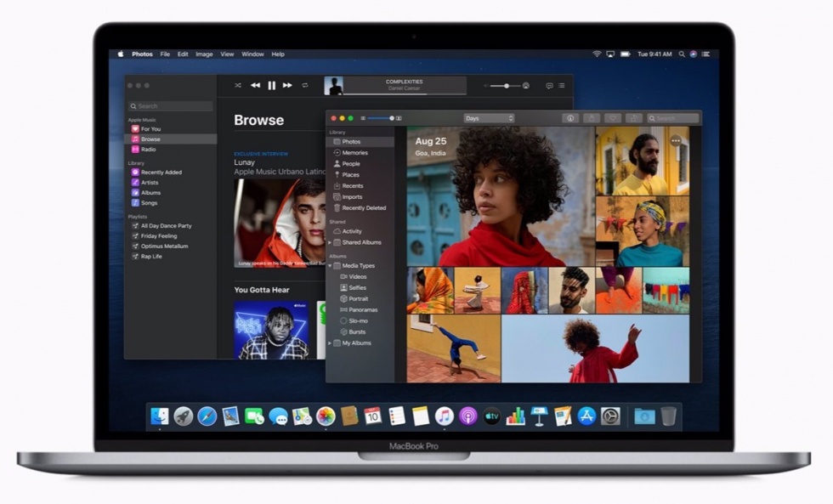This screenshot has width=833, height=504.
Task: Launch Safari from the Dock
Action: tap(207, 416)
